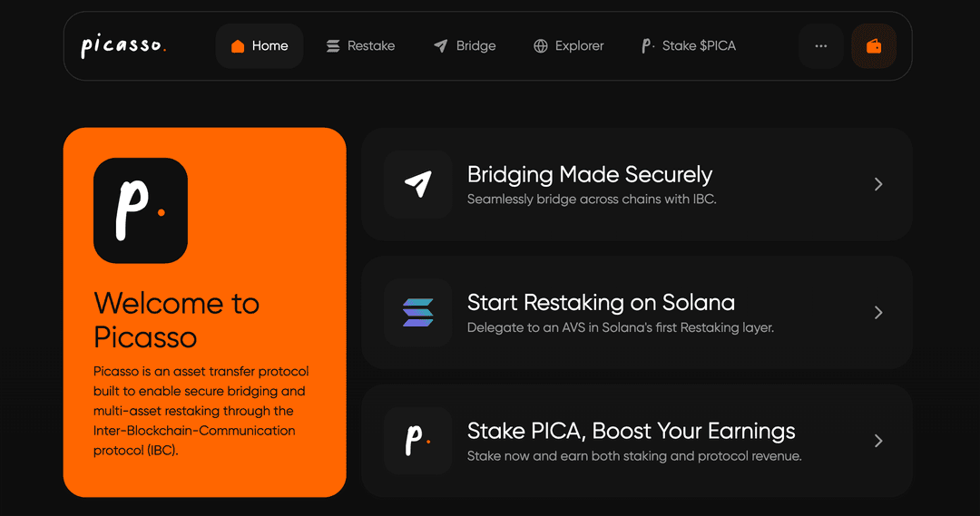Click the house icon beside Home

238,46
